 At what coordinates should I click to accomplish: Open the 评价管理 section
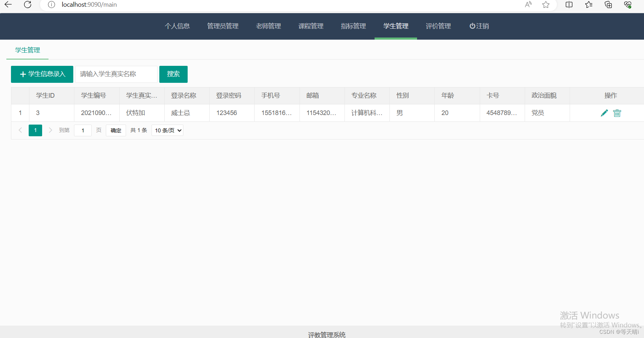438,26
